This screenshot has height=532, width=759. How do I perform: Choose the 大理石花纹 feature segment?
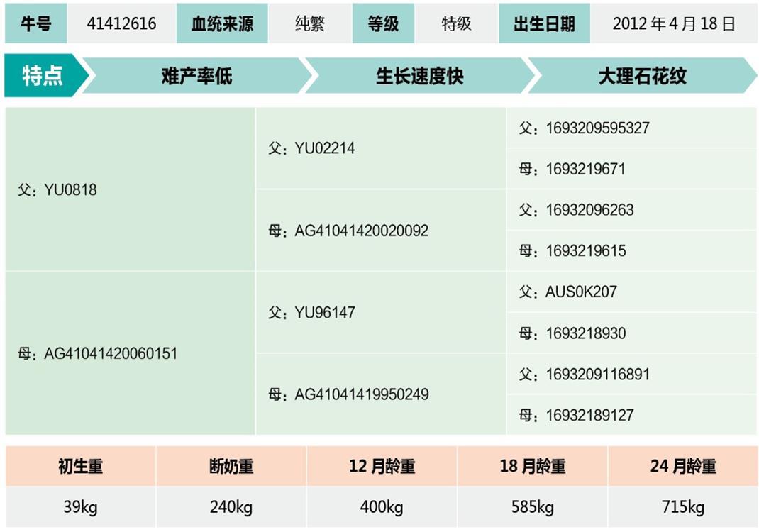click(642, 76)
